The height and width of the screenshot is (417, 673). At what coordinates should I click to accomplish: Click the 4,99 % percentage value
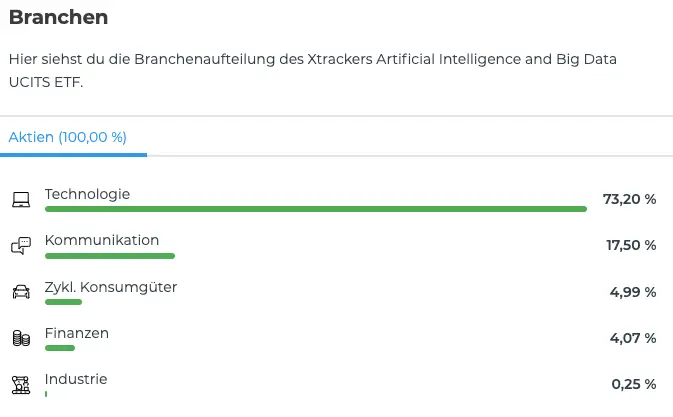[633, 292]
